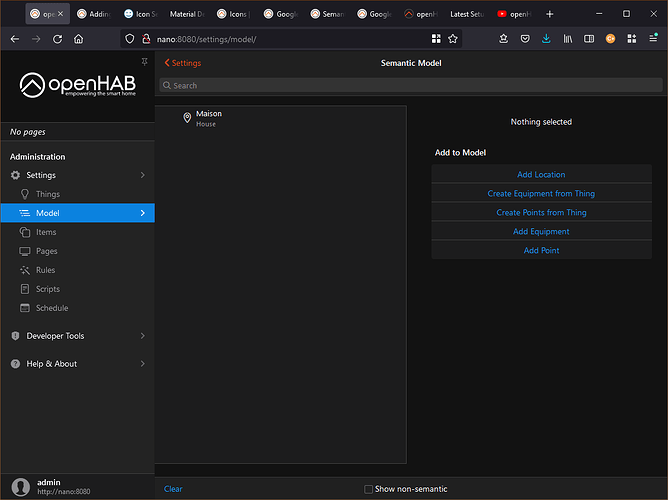Click the Things lightbulb icon
The image size is (668, 500).
(x=25, y=194)
